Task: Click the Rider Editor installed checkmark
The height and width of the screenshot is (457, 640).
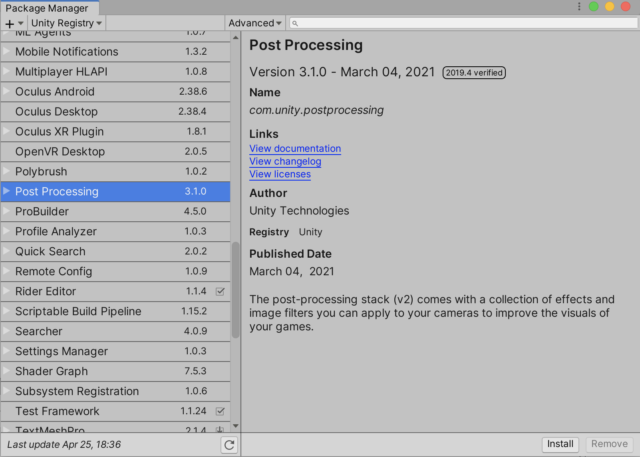Action: [220, 291]
